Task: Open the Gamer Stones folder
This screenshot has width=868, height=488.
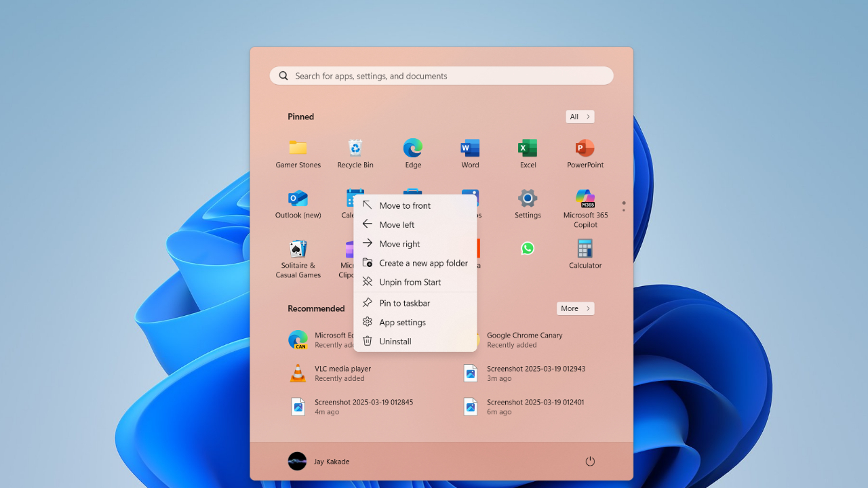Action: pyautogui.click(x=298, y=153)
